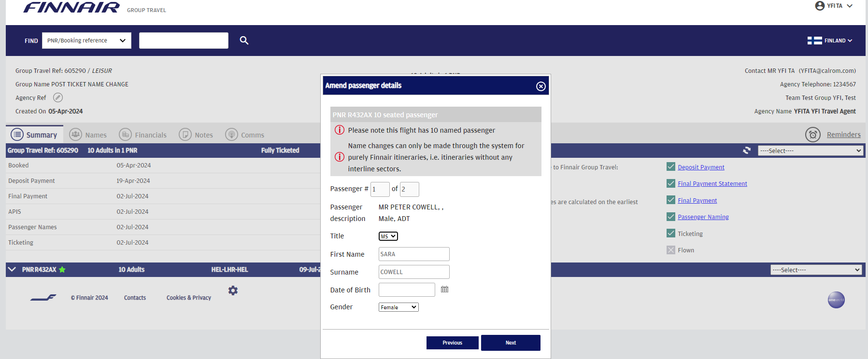868x359 pixels.
Task: Click the Previous button
Action: (x=452, y=343)
